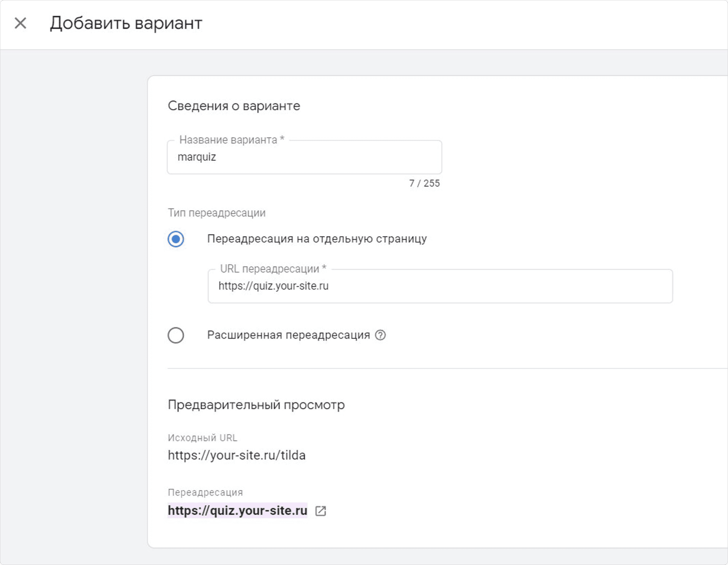Screen dimensions: 728x565
Task: Click the Предварительный просмотр heading
Action: click(x=256, y=405)
